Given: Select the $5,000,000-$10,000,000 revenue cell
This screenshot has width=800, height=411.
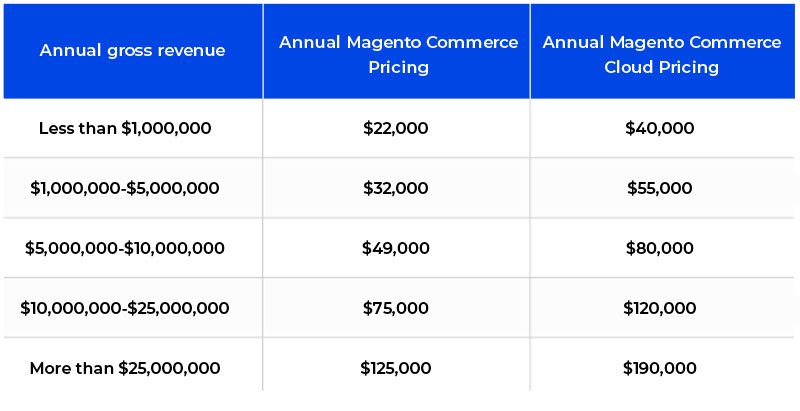Looking at the screenshot, I should [125, 248].
